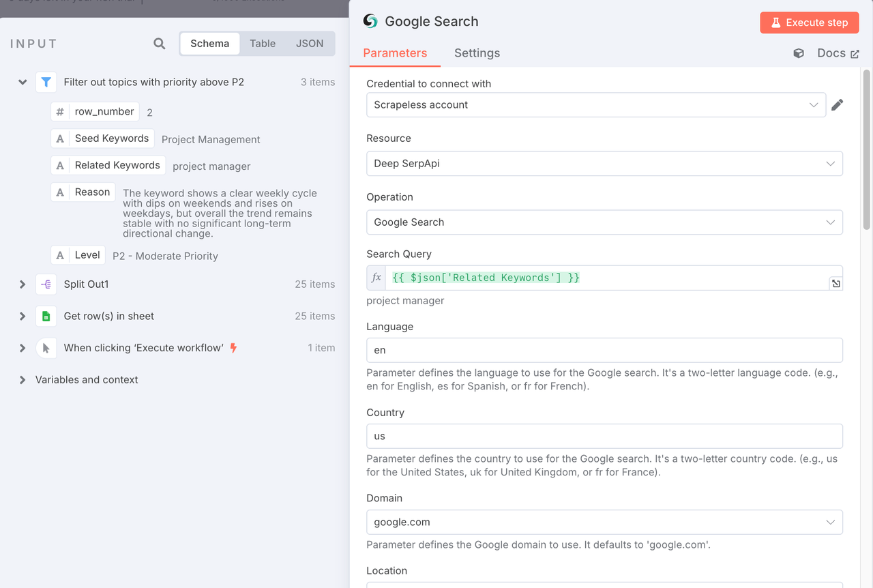Click the text type icon beside Level
Image resolution: width=873 pixels, height=588 pixels.
coord(60,255)
